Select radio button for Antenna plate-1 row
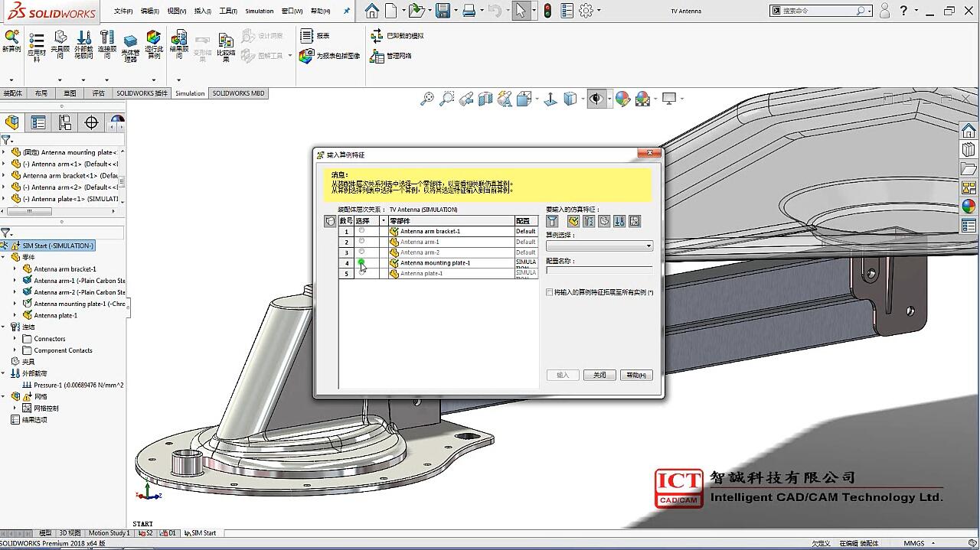980x550 pixels. [362, 272]
